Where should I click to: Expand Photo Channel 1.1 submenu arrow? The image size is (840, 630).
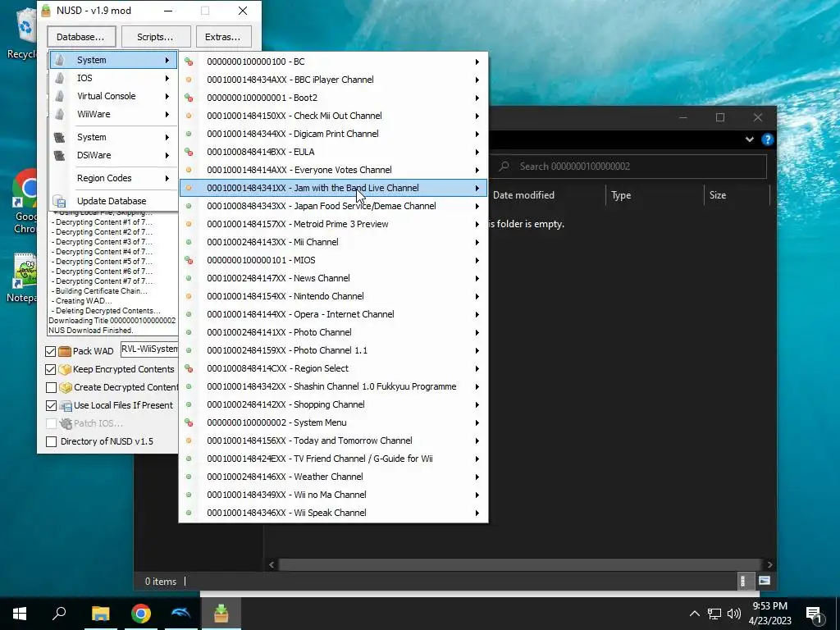[x=477, y=350]
